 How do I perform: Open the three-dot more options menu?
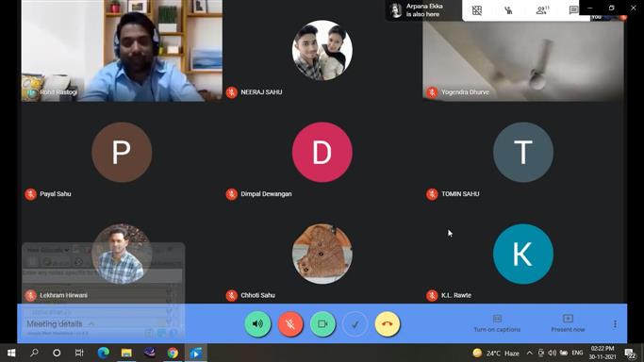tap(615, 324)
